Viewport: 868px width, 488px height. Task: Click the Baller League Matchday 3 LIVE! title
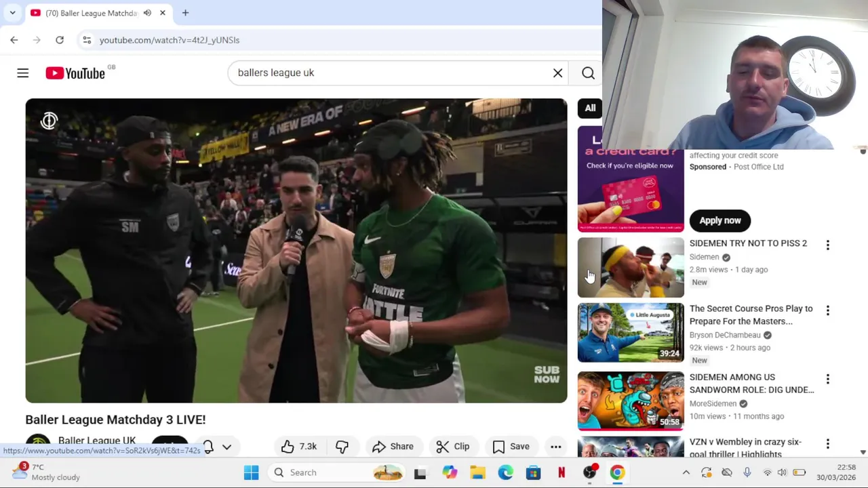tap(115, 420)
